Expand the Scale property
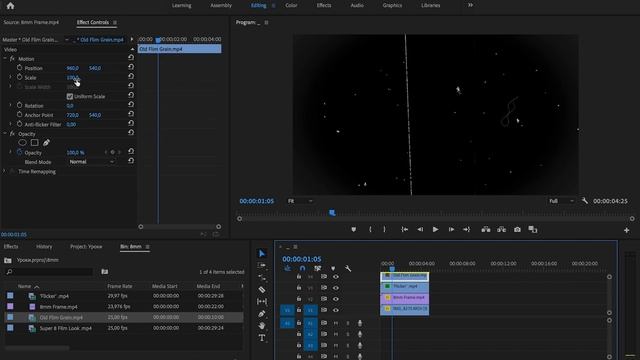640x360 pixels. tap(11, 77)
